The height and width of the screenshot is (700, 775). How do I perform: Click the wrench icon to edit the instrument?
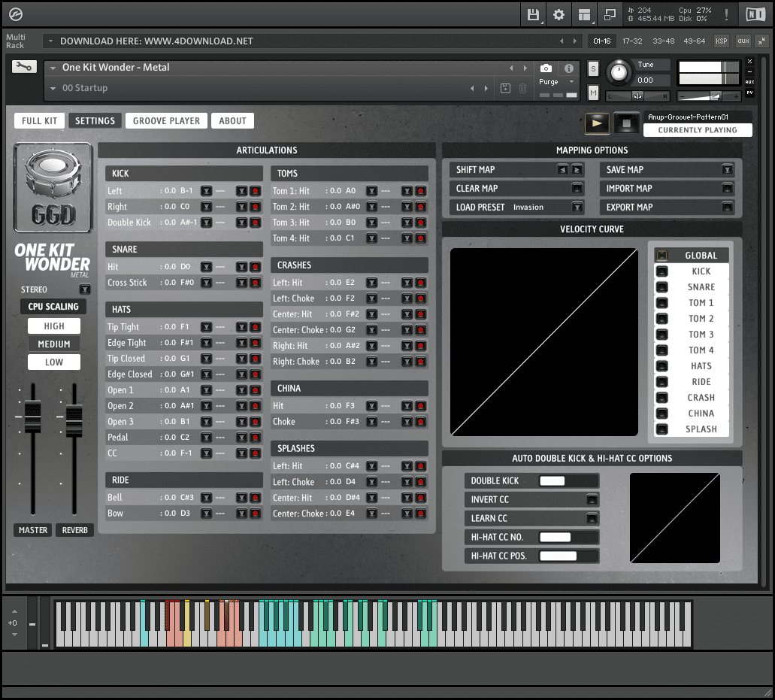point(23,66)
